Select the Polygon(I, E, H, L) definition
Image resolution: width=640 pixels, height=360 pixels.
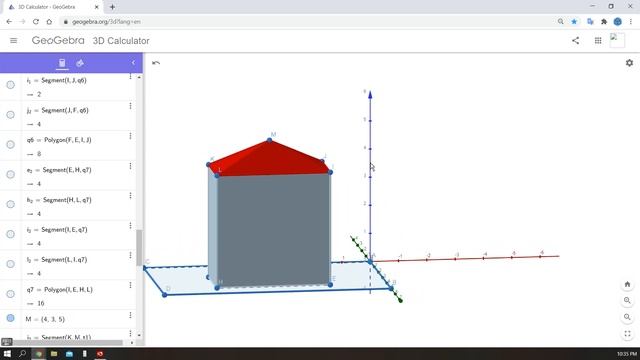(x=60, y=289)
